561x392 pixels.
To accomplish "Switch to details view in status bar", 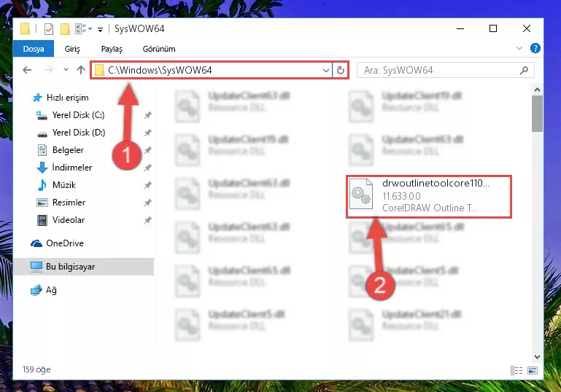I will point(516,371).
